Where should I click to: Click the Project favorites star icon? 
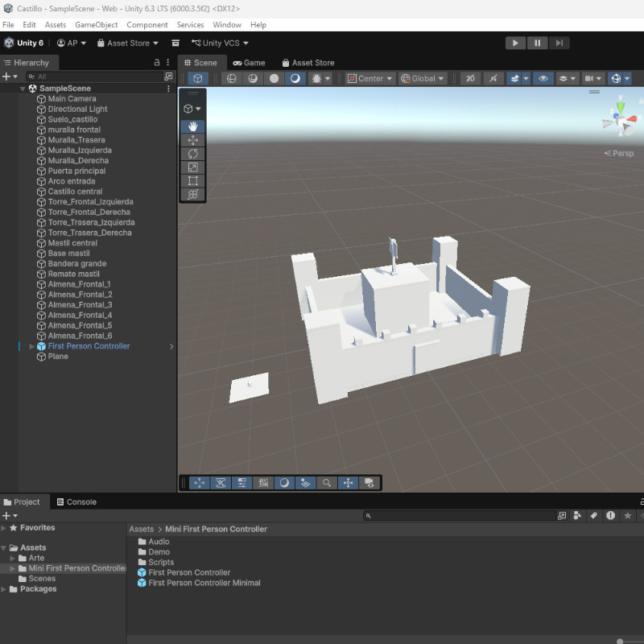point(628,515)
